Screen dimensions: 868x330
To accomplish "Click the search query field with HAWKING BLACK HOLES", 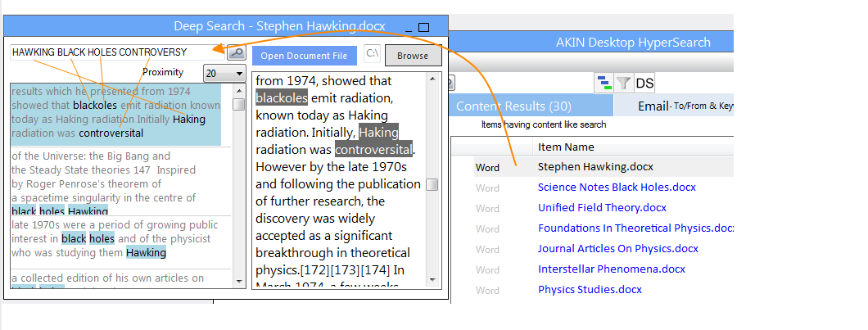I will 117,52.
